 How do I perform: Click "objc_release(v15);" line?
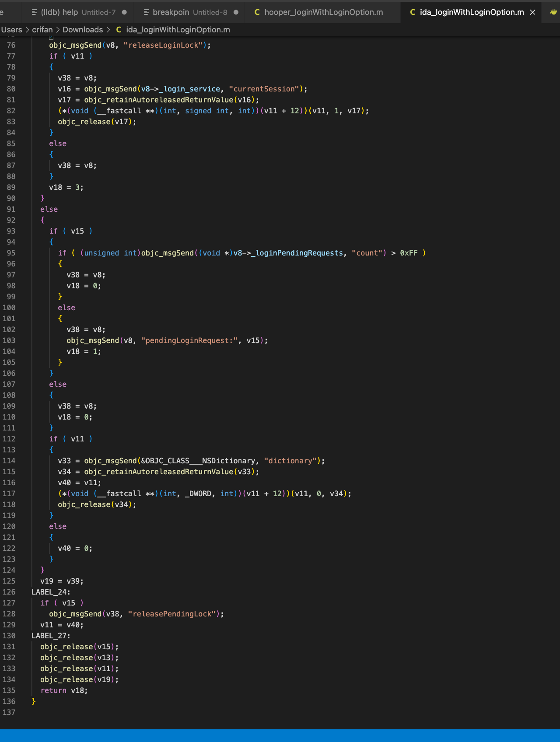tap(79, 647)
